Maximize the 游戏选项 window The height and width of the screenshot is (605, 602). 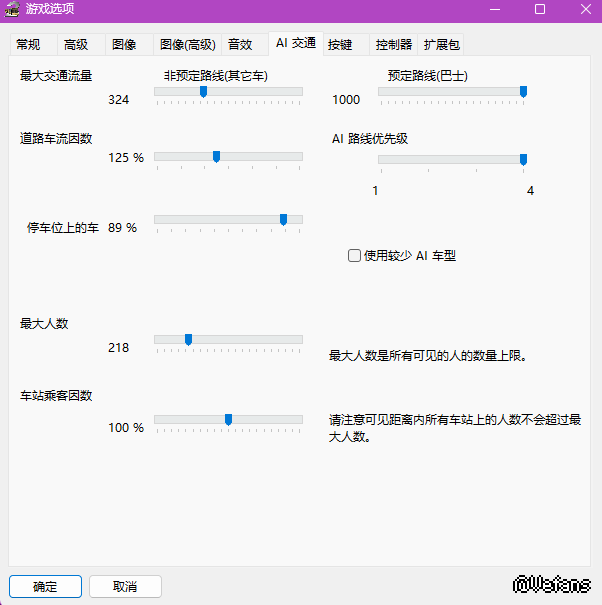pyautogui.click(x=540, y=9)
